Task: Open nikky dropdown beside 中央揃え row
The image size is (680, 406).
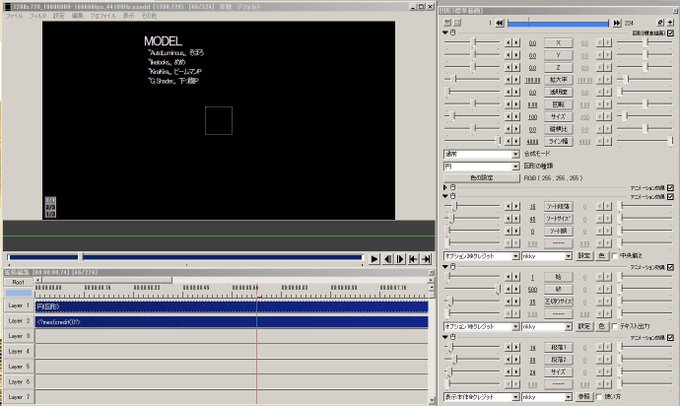Action: point(547,256)
